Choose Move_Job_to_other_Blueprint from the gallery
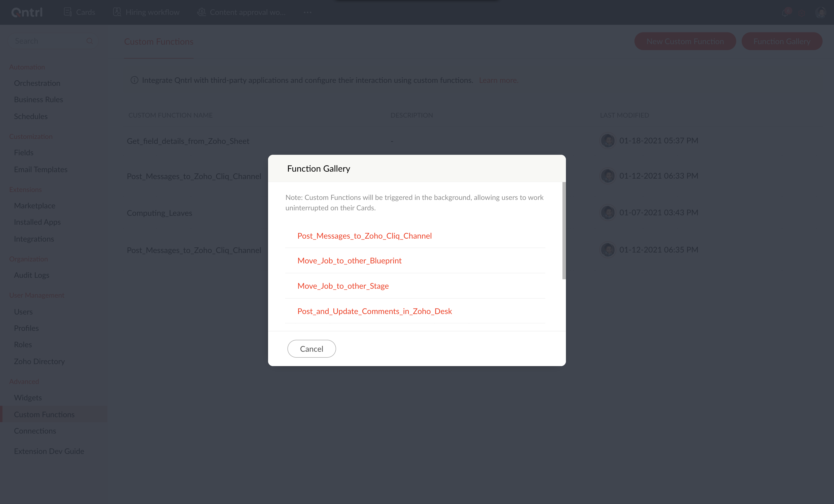The width and height of the screenshot is (834, 504). point(349,260)
